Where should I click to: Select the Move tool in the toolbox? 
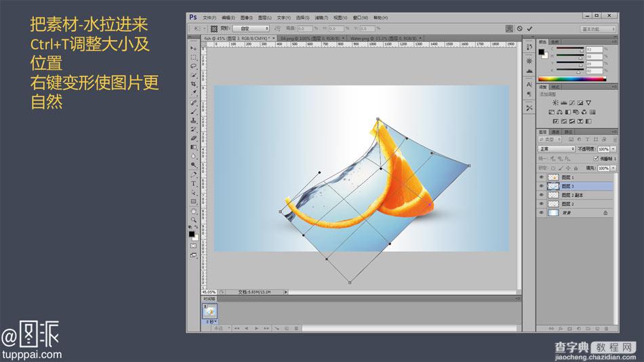pos(193,49)
